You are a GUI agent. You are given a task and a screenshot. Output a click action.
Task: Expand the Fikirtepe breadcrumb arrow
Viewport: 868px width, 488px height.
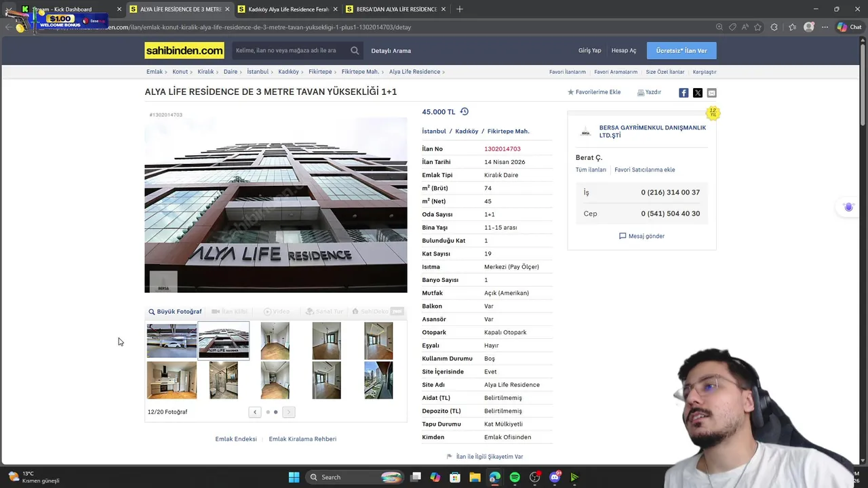[x=336, y=72]
